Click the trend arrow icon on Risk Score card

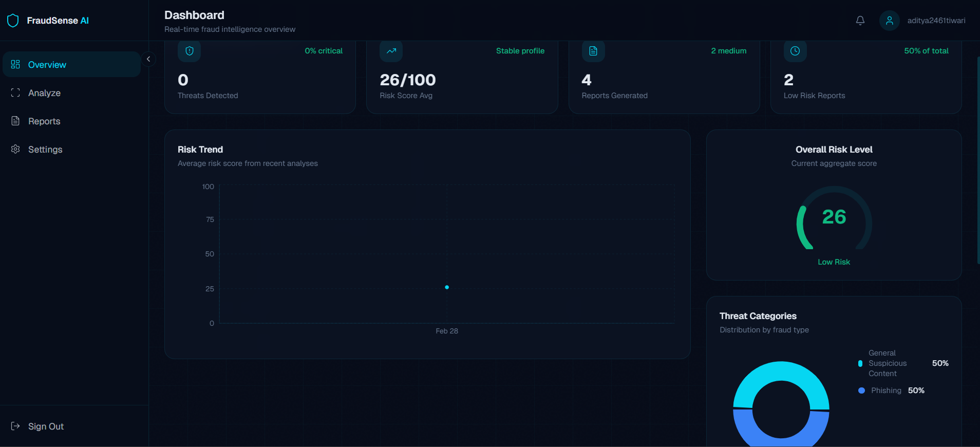point(391,51)
